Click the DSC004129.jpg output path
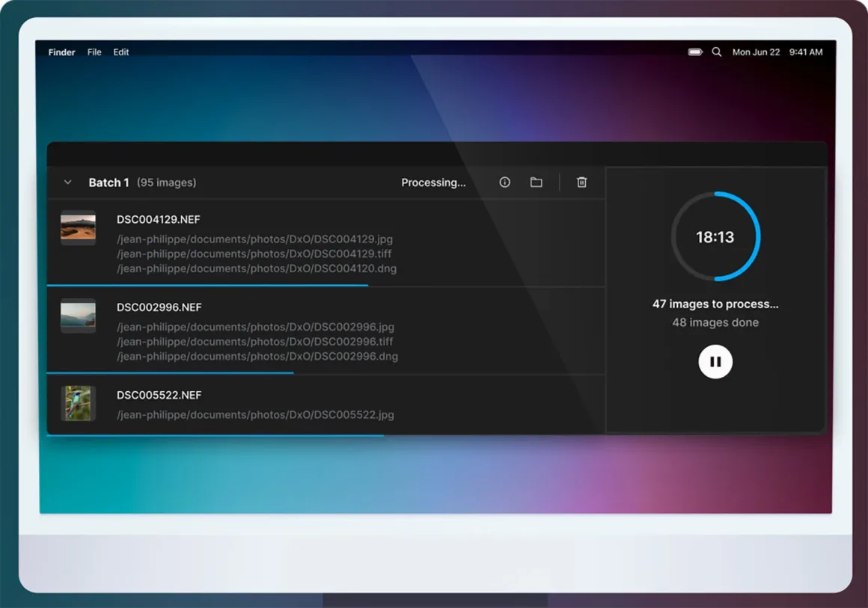 (254, 239)
